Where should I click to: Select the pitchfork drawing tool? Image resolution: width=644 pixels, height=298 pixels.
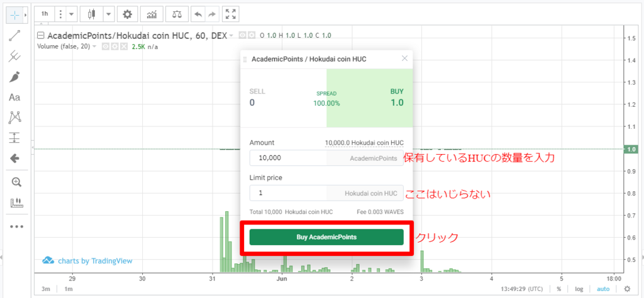tap(15, 56)
